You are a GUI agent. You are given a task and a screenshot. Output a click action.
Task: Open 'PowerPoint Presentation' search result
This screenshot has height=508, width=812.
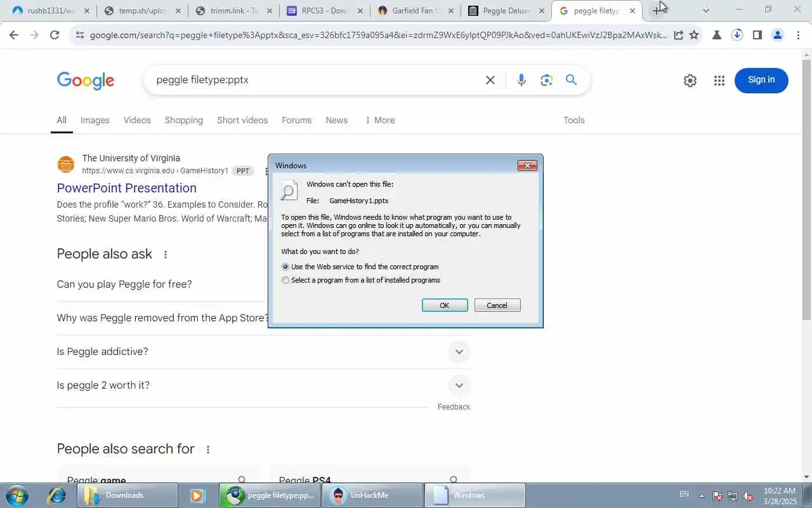click(127, 188)
